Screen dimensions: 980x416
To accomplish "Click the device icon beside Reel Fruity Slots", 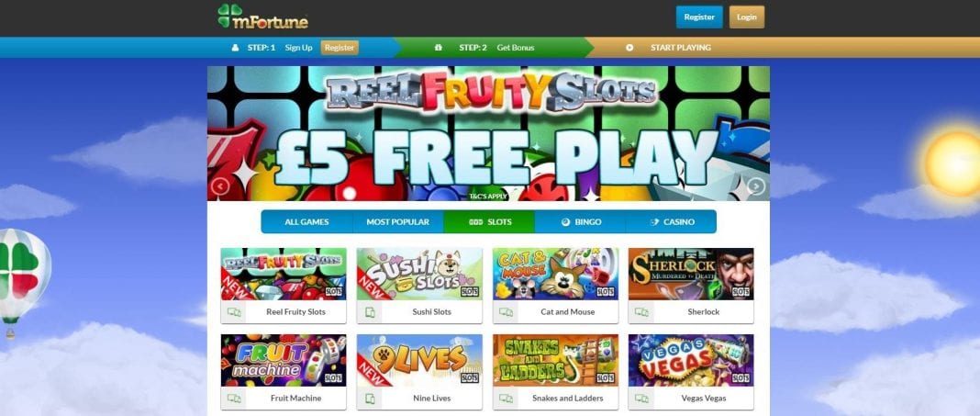I will (234, 312).
